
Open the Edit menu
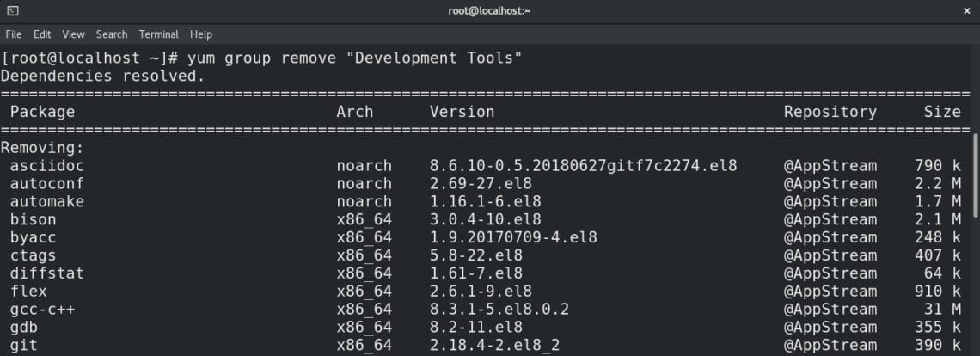(x=42, y=34)
